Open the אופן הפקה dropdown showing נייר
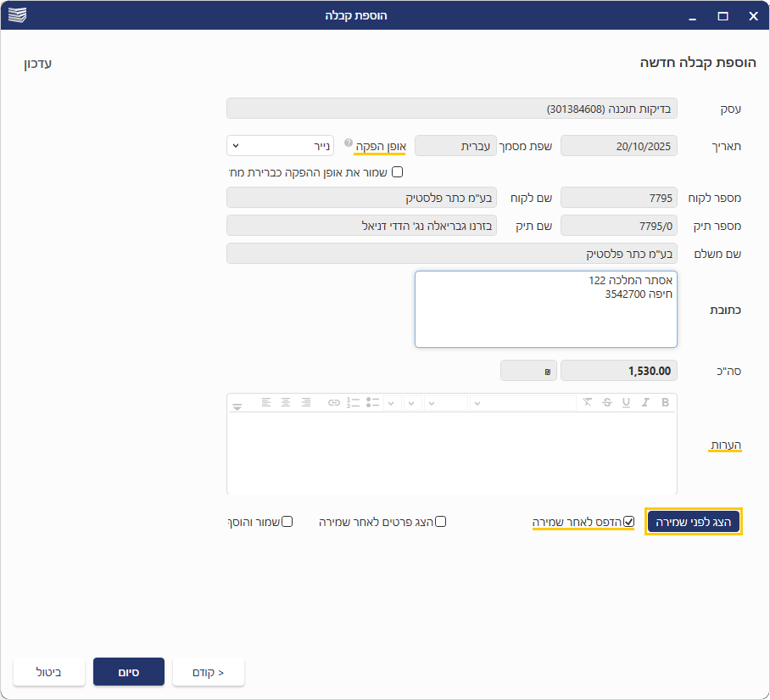This screenshot has height=700, width=770. tap(280, 146)
